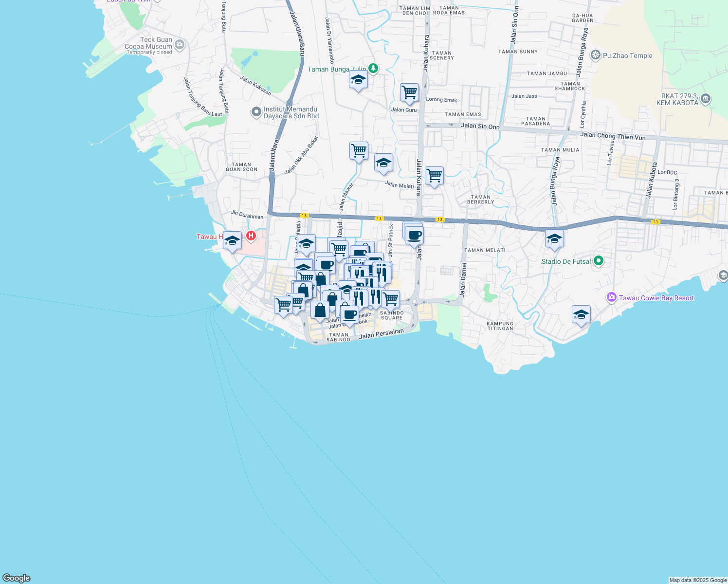Click the school marker beside Tawau Hospital

tap(233, 241)
